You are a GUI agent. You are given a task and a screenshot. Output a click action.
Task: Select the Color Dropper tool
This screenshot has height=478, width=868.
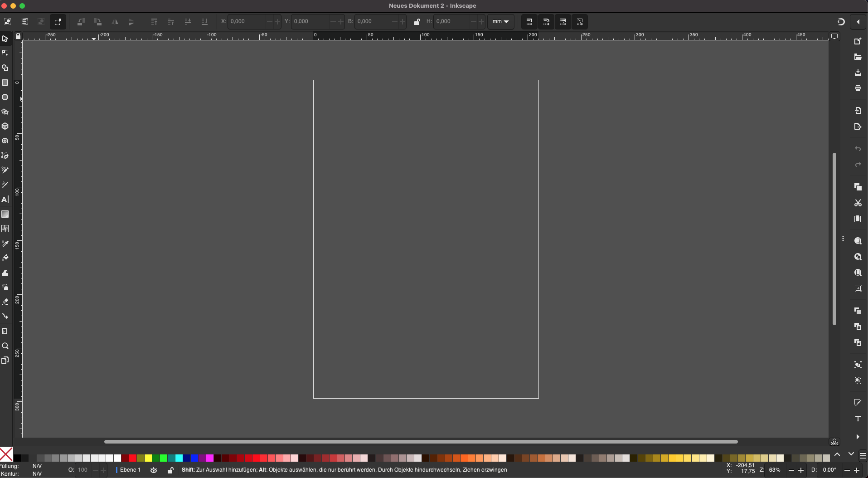pos(5,244)
